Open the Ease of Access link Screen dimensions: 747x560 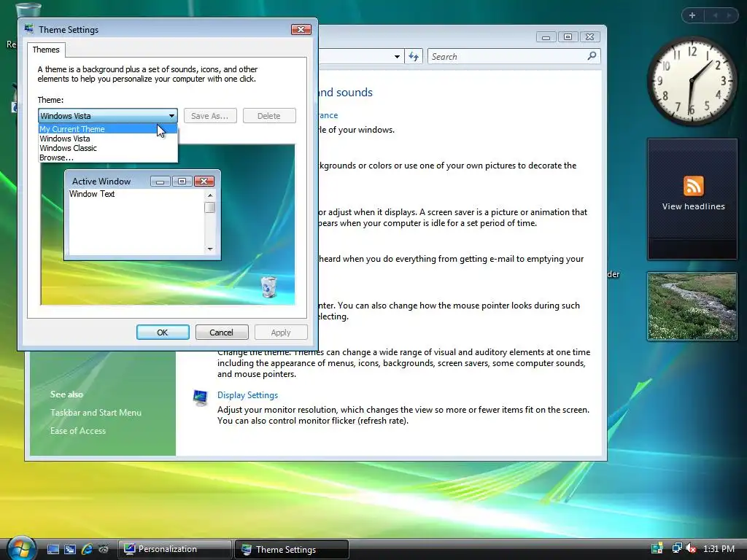tap(78, 431)
